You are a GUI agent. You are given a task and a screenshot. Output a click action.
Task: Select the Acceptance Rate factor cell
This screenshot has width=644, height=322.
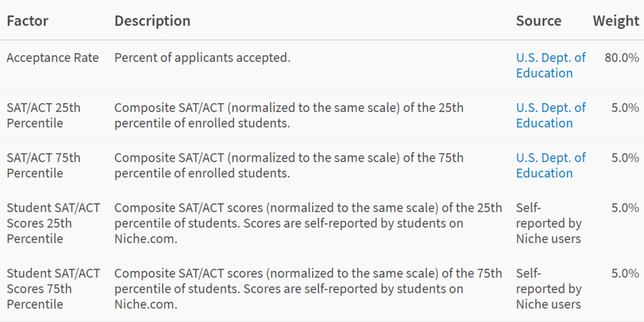pos(53,58)
